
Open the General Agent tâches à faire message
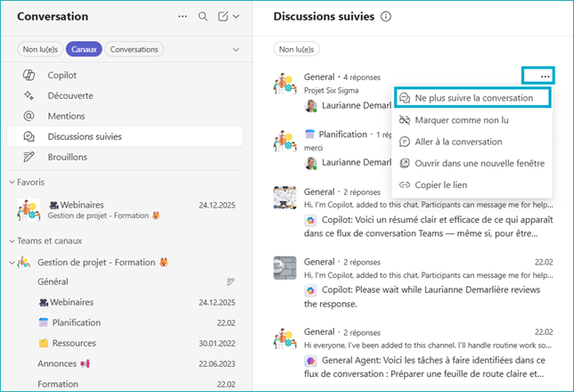click(424, 367)
